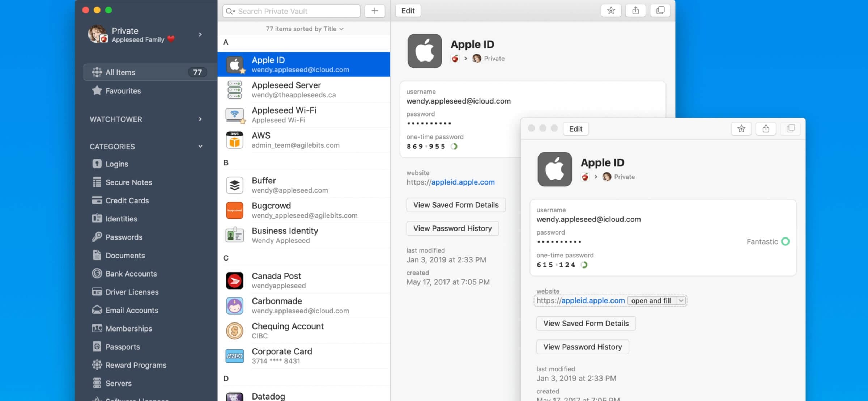Collapse the CATEGORIES section

click(x=200, y=146)
